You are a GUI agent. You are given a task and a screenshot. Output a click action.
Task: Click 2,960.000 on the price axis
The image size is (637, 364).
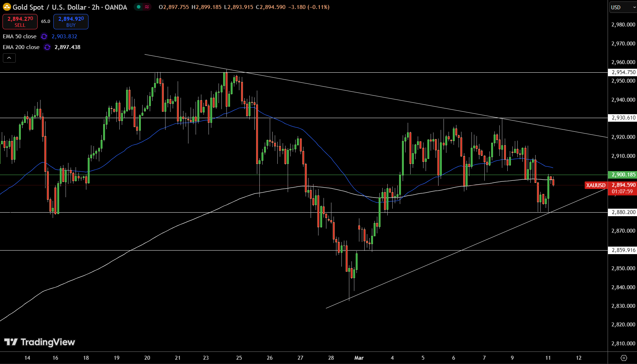(623, 62)
